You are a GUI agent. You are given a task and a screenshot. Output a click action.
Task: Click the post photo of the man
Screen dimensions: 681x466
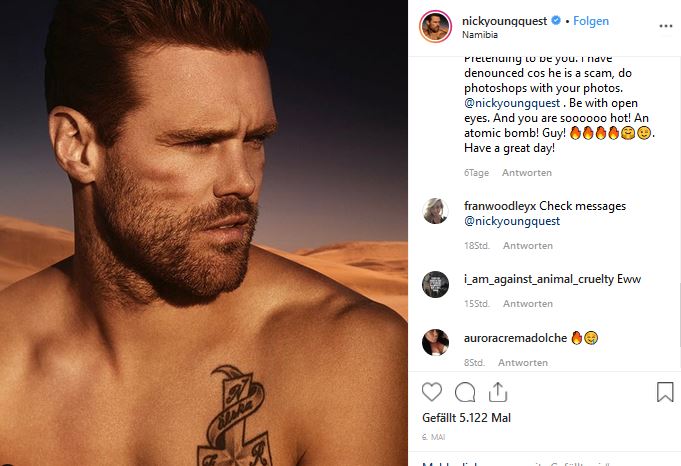[x=204, y=233]
